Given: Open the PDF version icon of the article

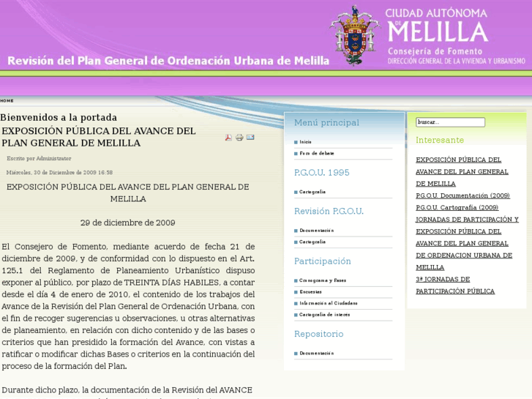Looking at the screenshot, I should point(228,137).
